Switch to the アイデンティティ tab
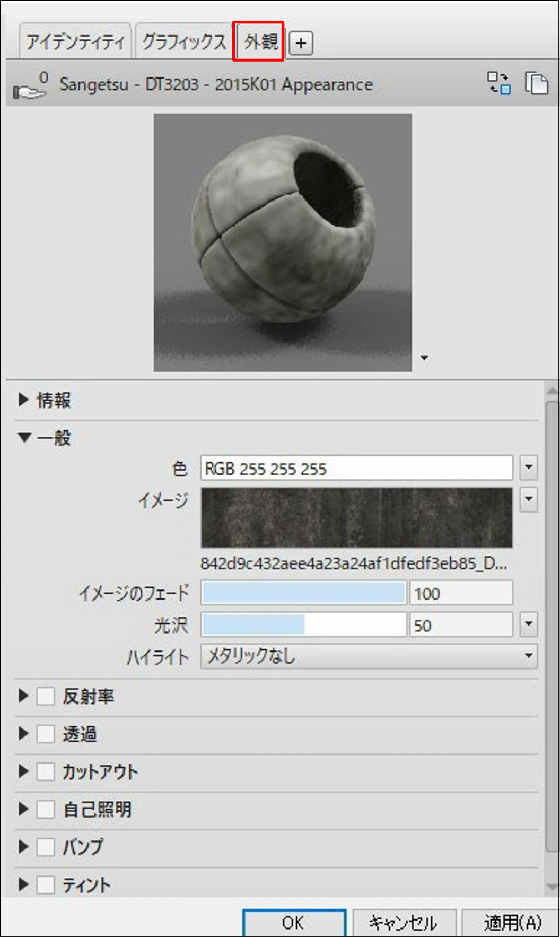 click(x=76, y=41)
